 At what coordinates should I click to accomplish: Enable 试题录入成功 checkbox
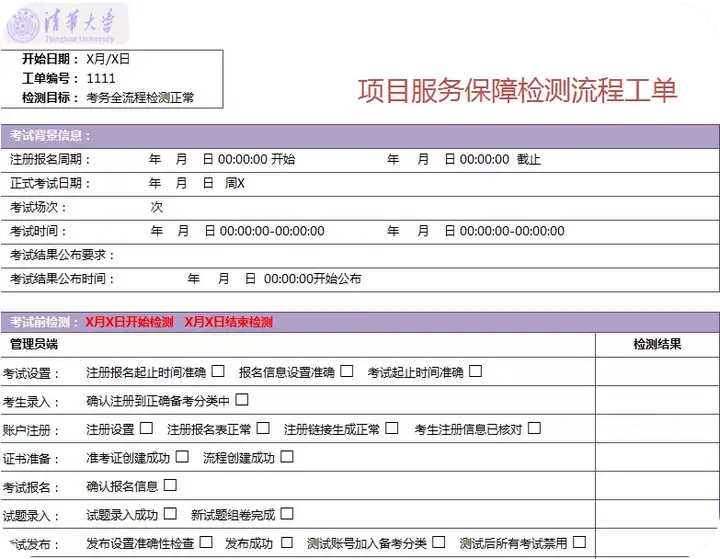pos(170,514)
